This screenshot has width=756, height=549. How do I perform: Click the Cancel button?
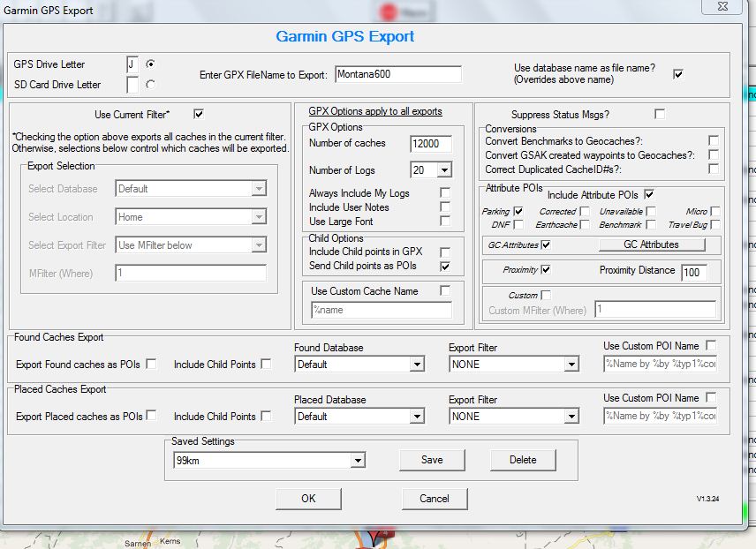tap(435, 499)
